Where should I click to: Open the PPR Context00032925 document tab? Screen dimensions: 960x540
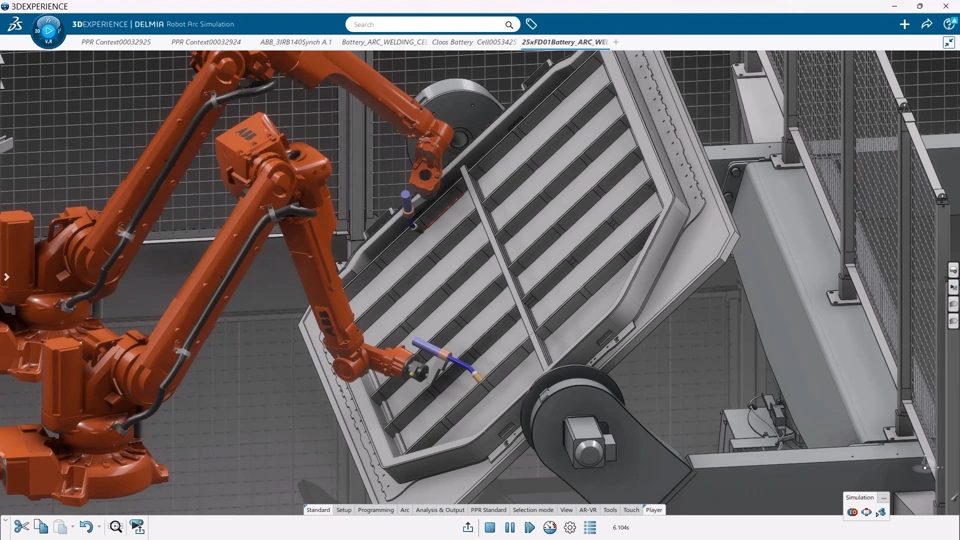116,42
